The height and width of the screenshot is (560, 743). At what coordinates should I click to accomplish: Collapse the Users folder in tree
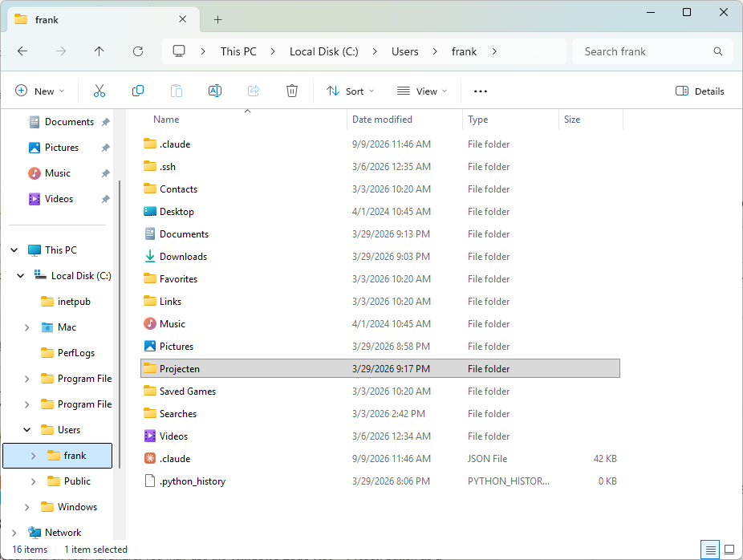point(27,430)
